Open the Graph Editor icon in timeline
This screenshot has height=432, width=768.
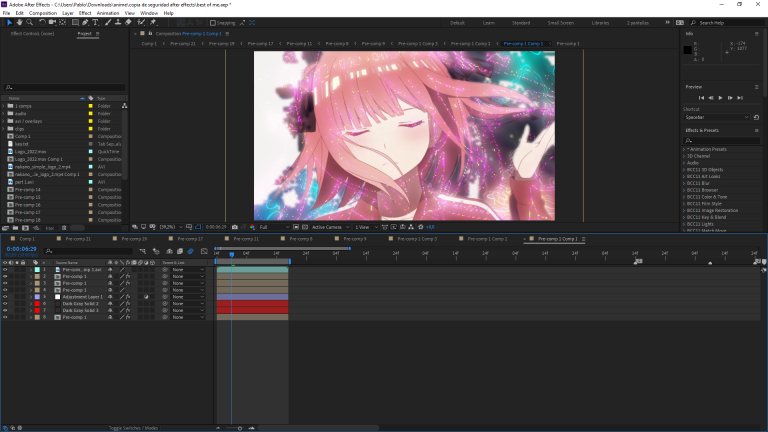click(204, 251)
